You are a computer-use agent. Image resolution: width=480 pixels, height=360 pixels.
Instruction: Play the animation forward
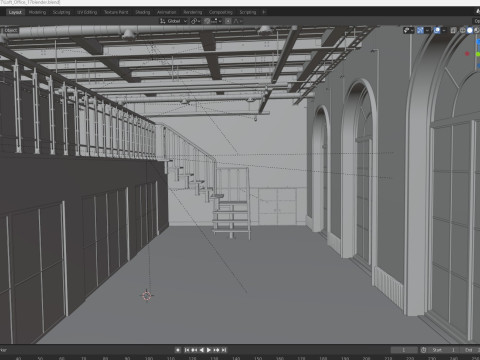point(209,350)
